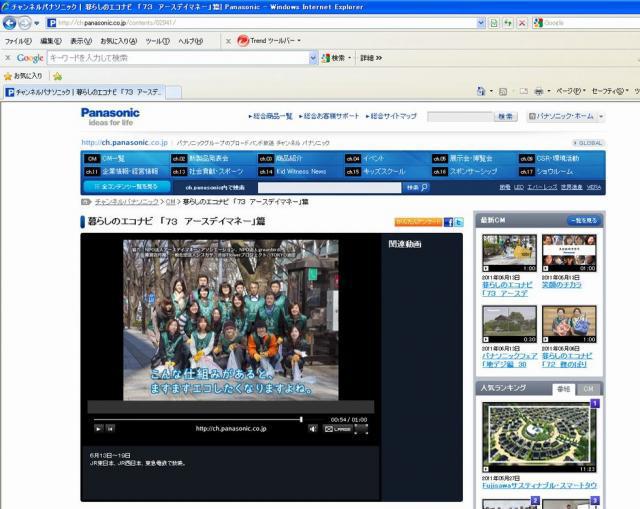
Task: Click the 新製品発表会 channel link
Action: coord(208,158)
